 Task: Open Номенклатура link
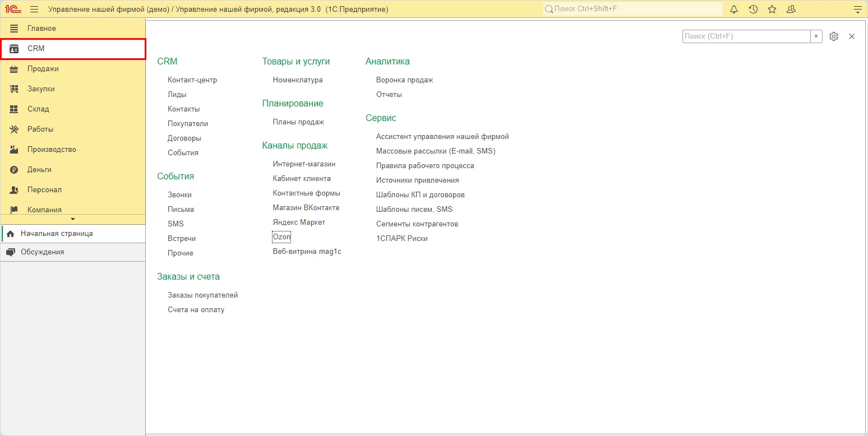point(298,80)
